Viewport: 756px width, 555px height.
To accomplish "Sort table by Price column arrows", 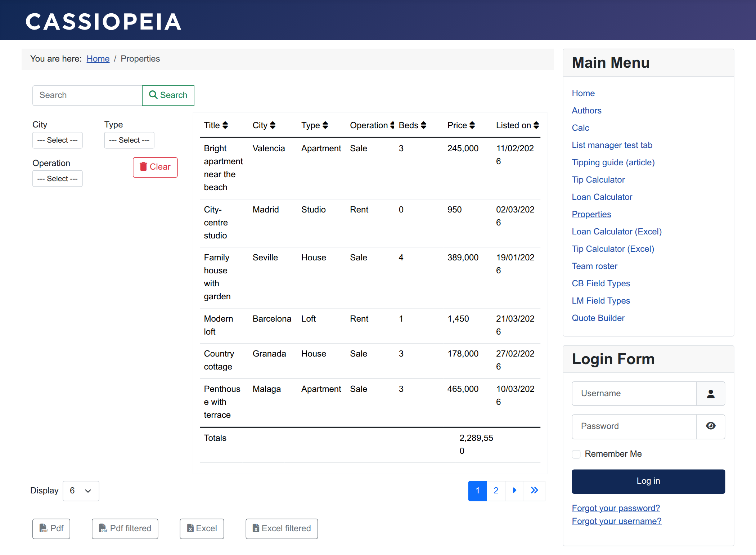I will coord(472,125).
